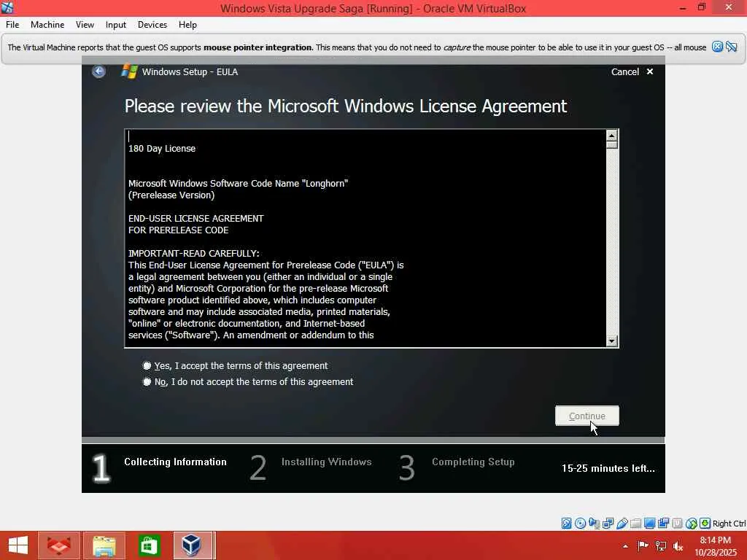Click inside the license agreement text box
The width and height of the screenshot is (747, 560).
click(365, 238)
